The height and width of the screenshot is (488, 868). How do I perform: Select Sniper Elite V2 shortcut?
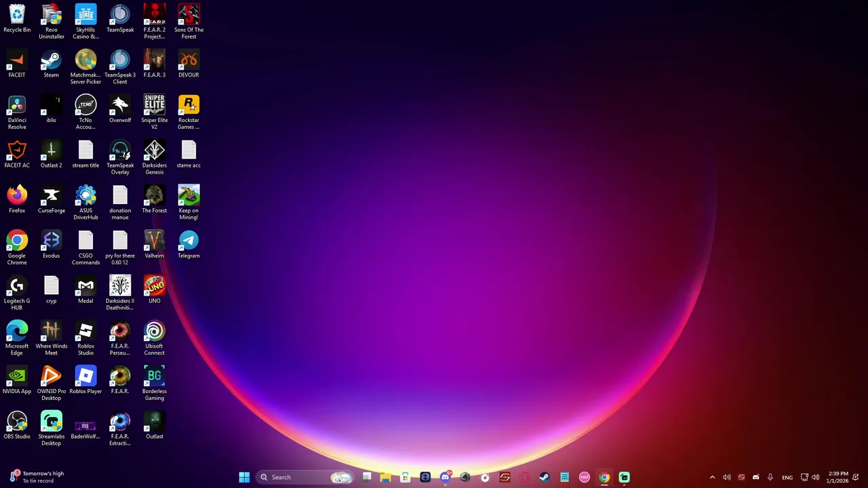(155, 113)
